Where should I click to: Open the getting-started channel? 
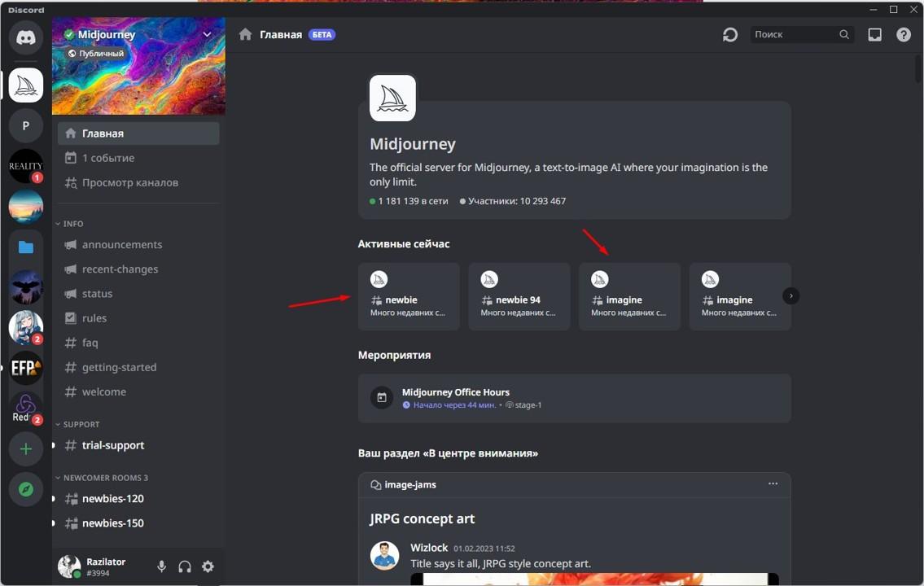click(138, 367)
